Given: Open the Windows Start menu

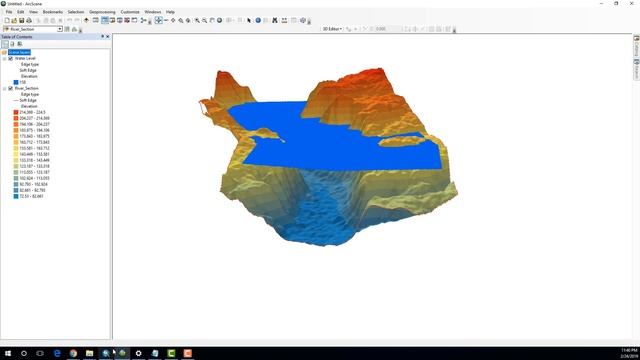Looking at the screenshot, I should 8,353.
